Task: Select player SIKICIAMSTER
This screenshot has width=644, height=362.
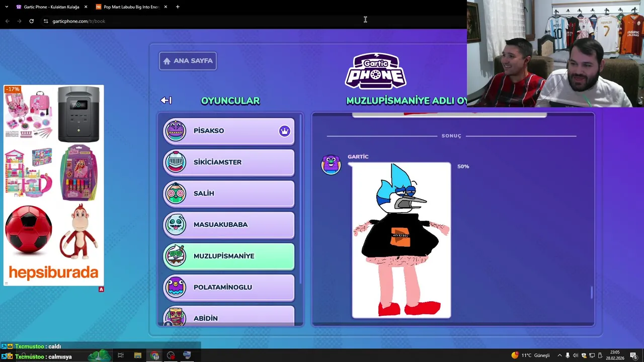Action: click(x=229, y=162)
